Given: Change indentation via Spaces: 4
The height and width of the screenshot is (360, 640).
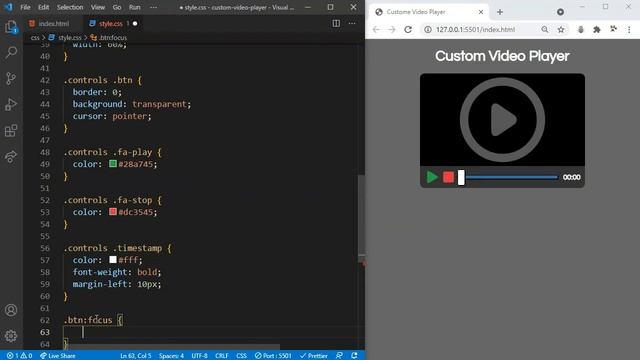Looking at the screenshot, I should coord(171,356).
